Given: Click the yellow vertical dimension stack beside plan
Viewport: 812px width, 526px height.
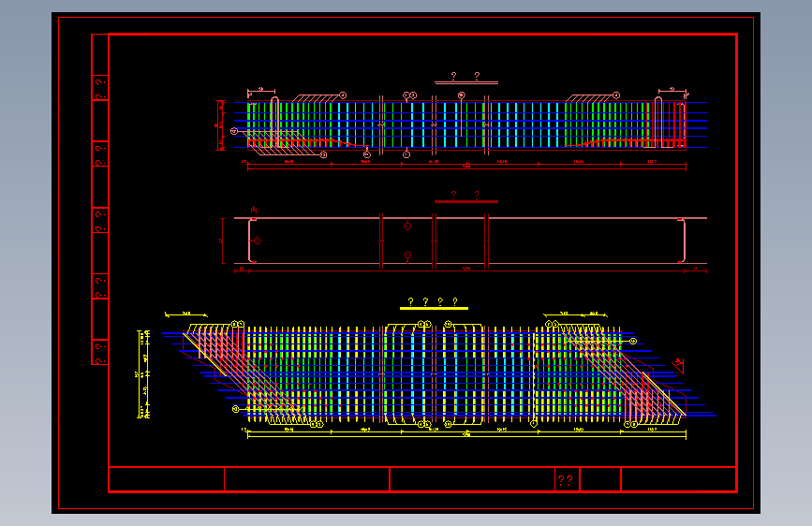Looking at the screenshot, I should (x=143, y=374).
